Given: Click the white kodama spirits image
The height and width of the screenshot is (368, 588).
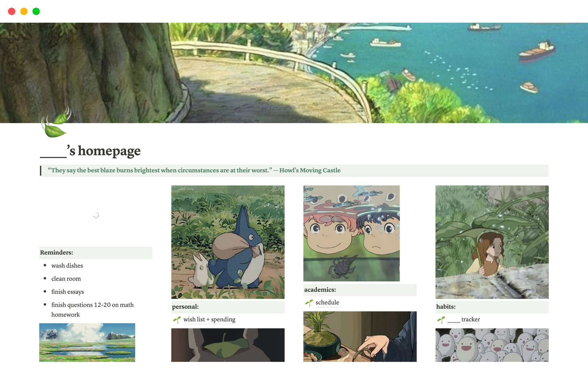Looking at the screenshot, I should (492, 345).
